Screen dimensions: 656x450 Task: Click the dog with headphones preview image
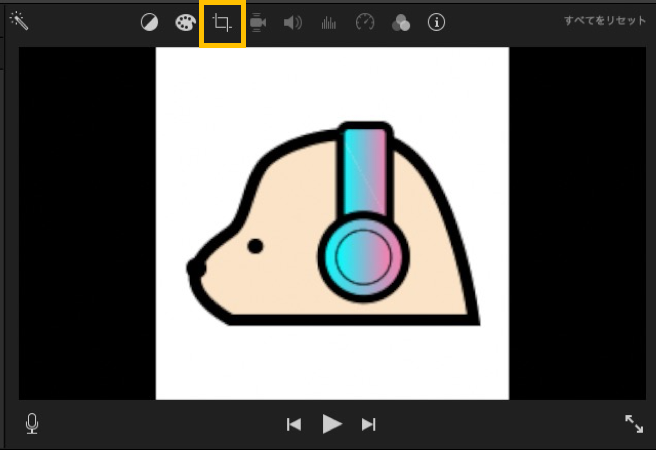[332, 223]
